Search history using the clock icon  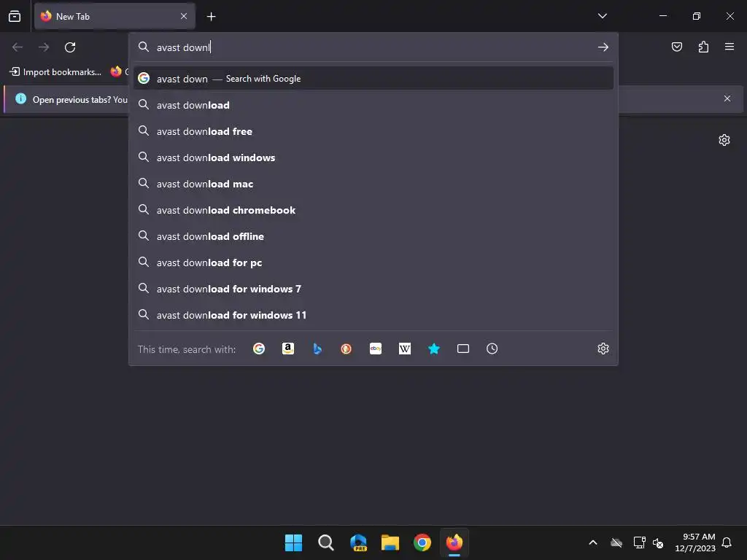point(492,349)
